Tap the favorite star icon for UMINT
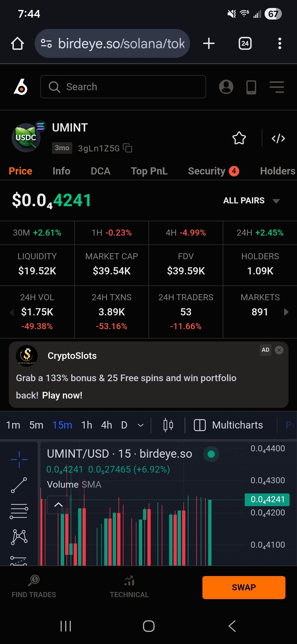 tap(239, 138)
